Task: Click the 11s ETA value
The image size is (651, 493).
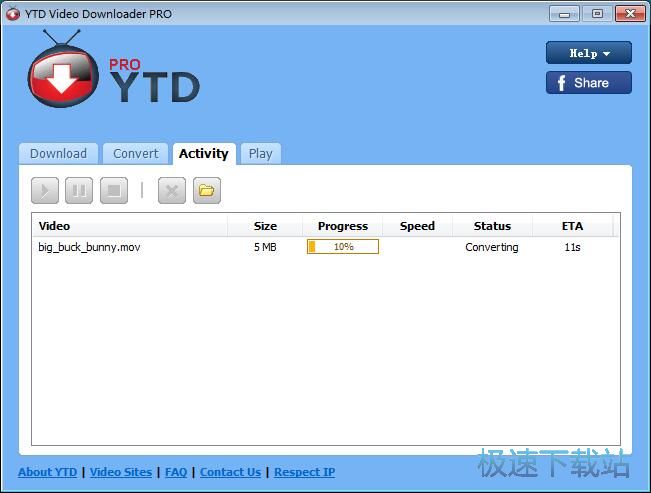Action: point(572,247)
